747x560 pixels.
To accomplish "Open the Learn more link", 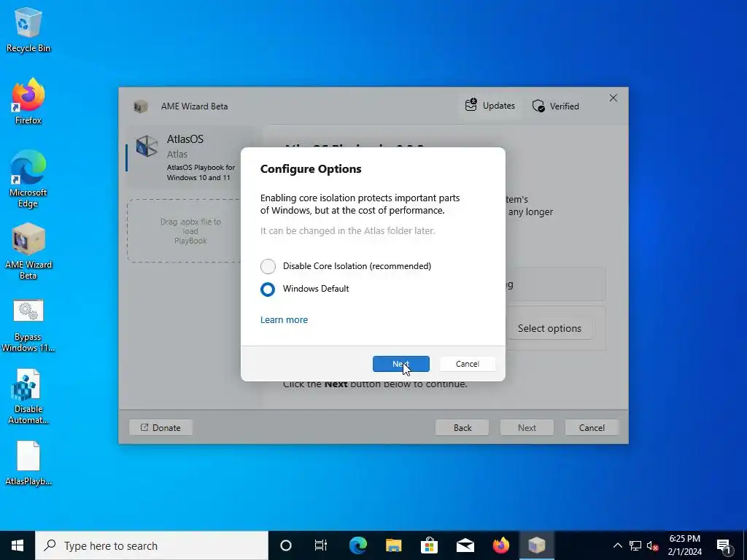I will (284, 320).
